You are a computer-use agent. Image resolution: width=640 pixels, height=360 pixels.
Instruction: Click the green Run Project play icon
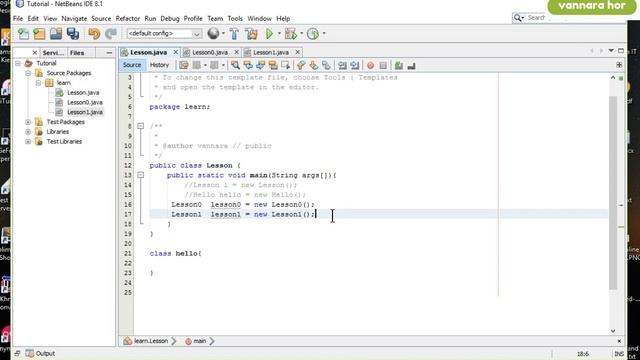(269, 33)
